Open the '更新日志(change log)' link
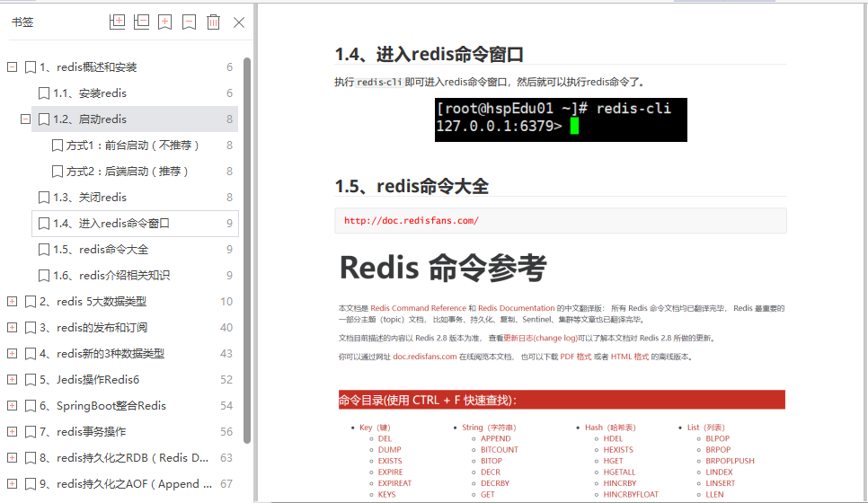Image resolution: width=868 pixels, height=503 pixels. 540,338
